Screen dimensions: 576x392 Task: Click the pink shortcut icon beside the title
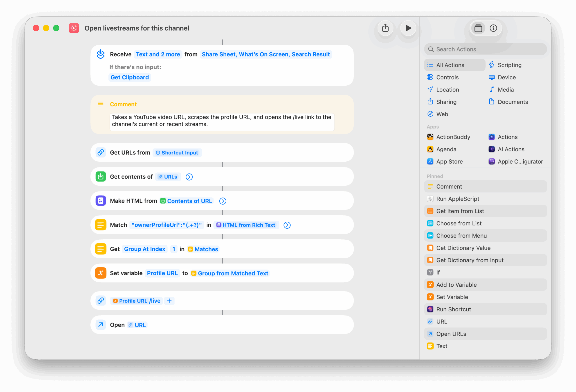pos(74,28)
